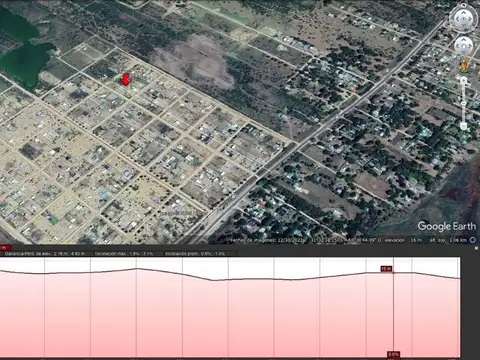Click the look-up arrow on the Look joystick
Viewport: 480px width, 360px height.
click(464, 13)
